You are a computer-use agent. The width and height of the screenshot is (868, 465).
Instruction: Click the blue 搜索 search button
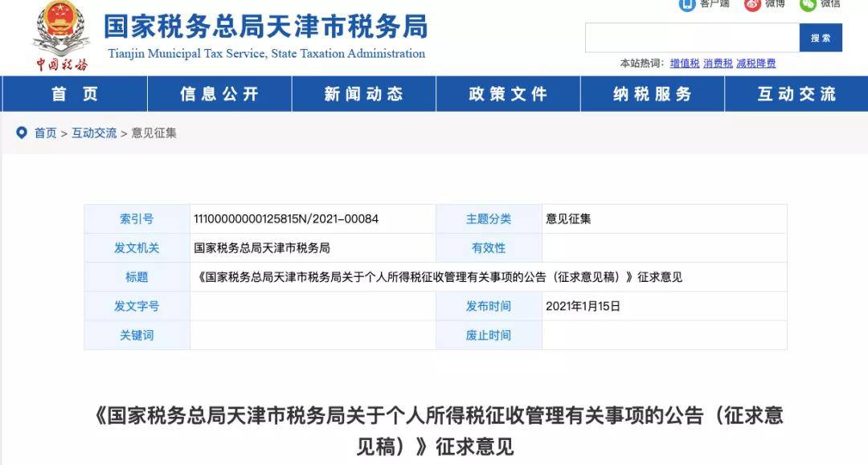[x=821, y=38]
